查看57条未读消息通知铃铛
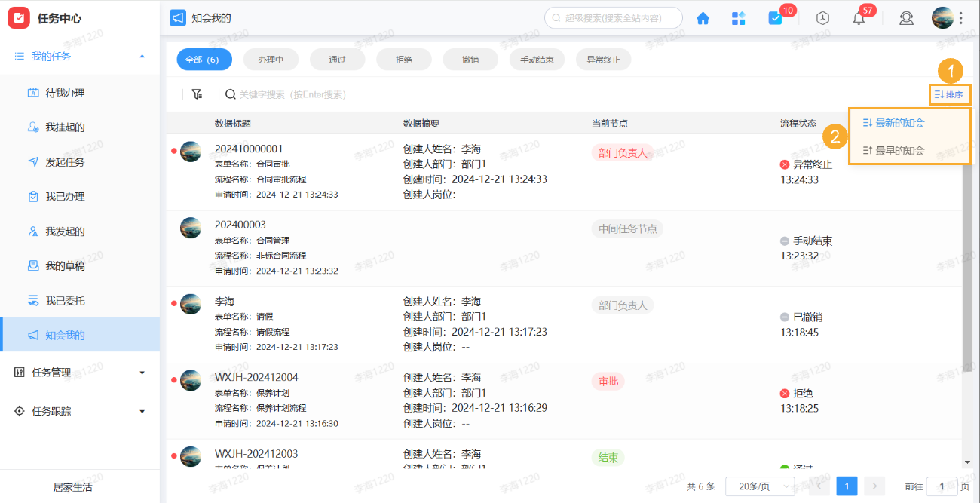This screenshot has width=980, height=503. (x=858, y=17)
